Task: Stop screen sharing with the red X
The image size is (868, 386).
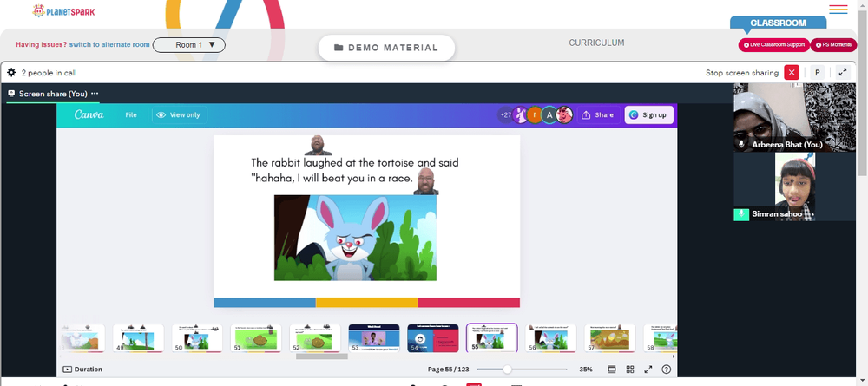Action: click(792, 73)
